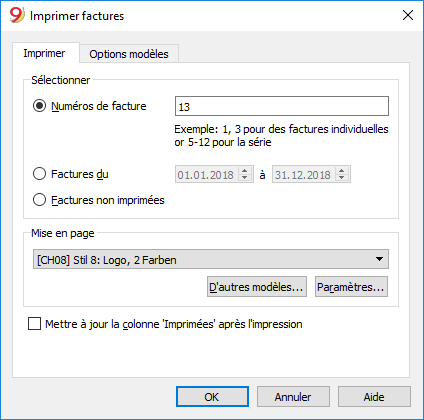424x420 pixels.
Task: Select the Factures du radio option
Action: click(x=39, y=174)
